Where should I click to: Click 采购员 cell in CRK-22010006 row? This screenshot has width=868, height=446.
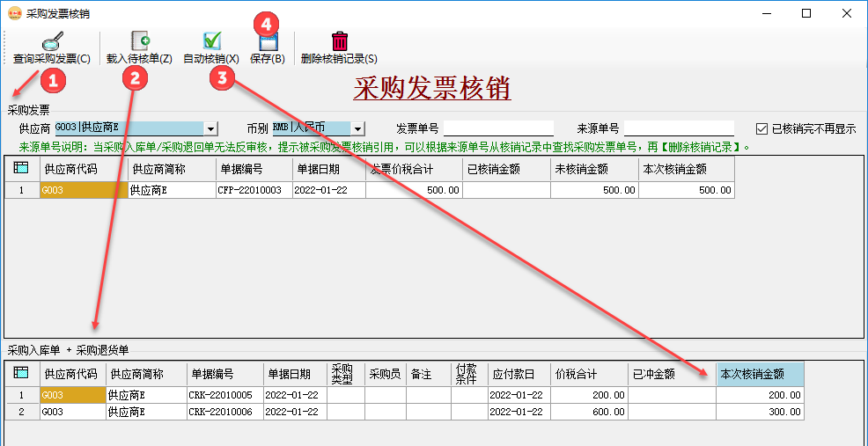click(386, 412)
